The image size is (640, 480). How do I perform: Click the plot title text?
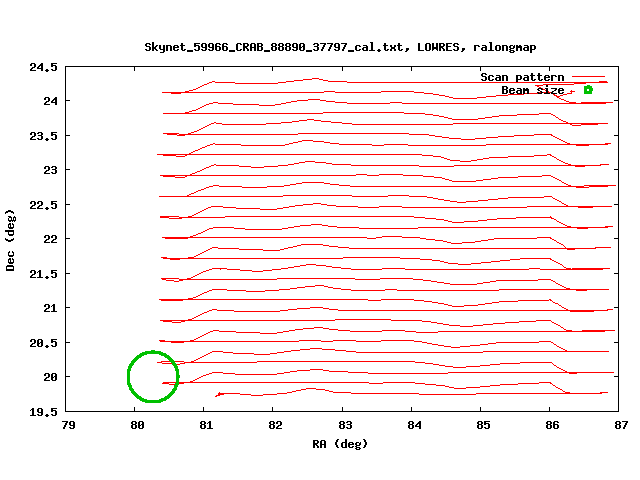pyautogui.click(x=340, y=47)
